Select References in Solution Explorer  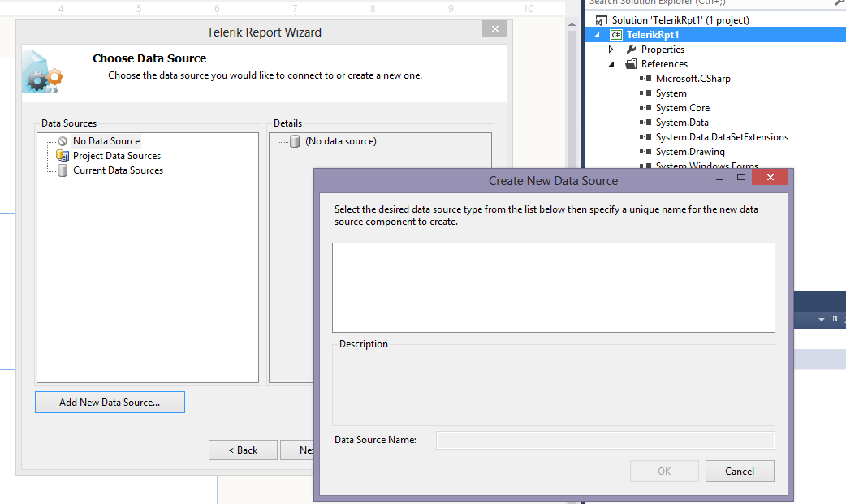point(664,63)
